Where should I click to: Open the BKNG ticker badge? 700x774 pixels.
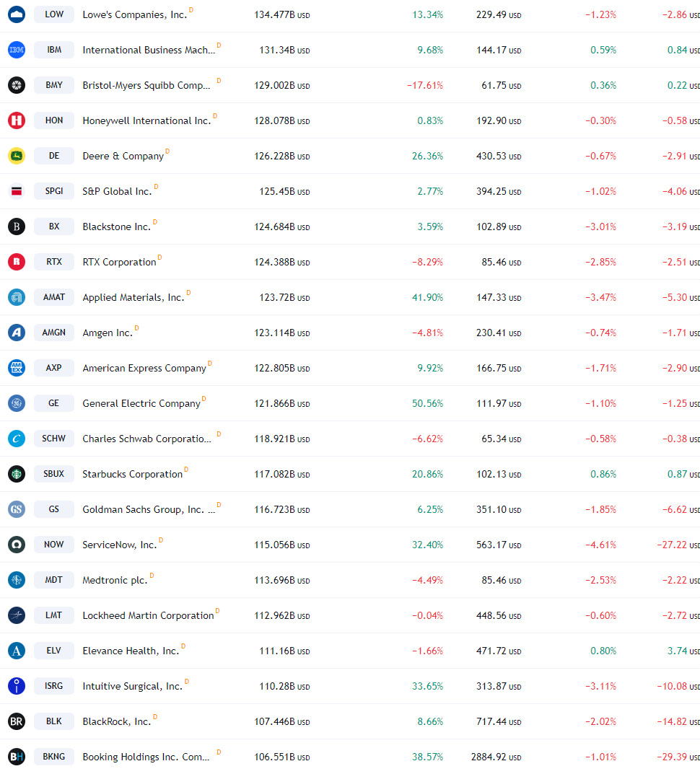(x=54, y=757)
